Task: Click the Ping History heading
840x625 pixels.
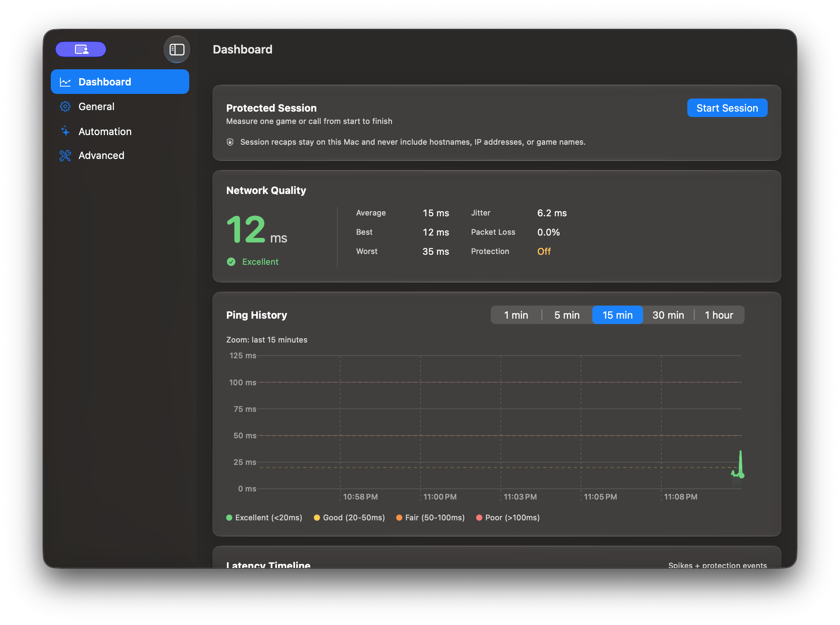Action: 257,315
